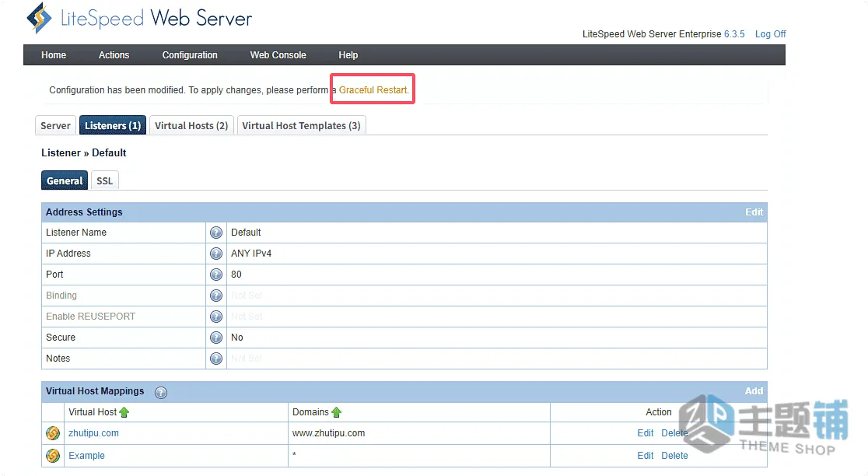Switch to the SSL sub-tab
Image resolution: width=868 pixels, height=476 pixels.
point(105,181)
